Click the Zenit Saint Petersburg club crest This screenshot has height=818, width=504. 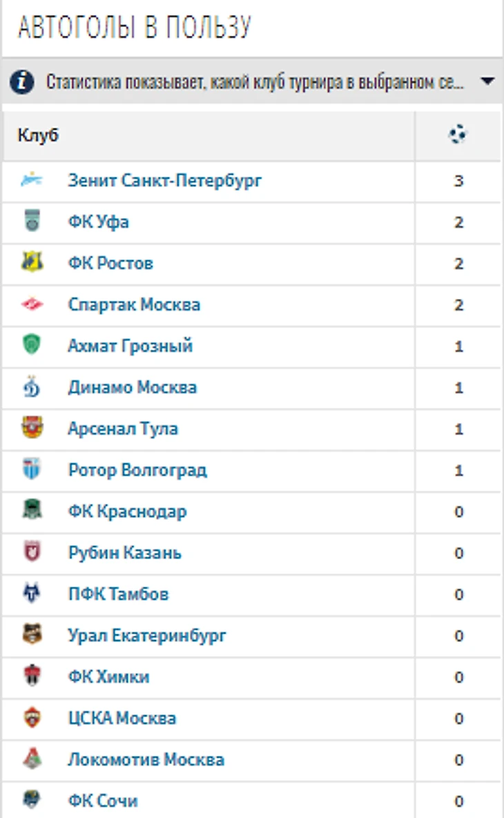[32, 180]
